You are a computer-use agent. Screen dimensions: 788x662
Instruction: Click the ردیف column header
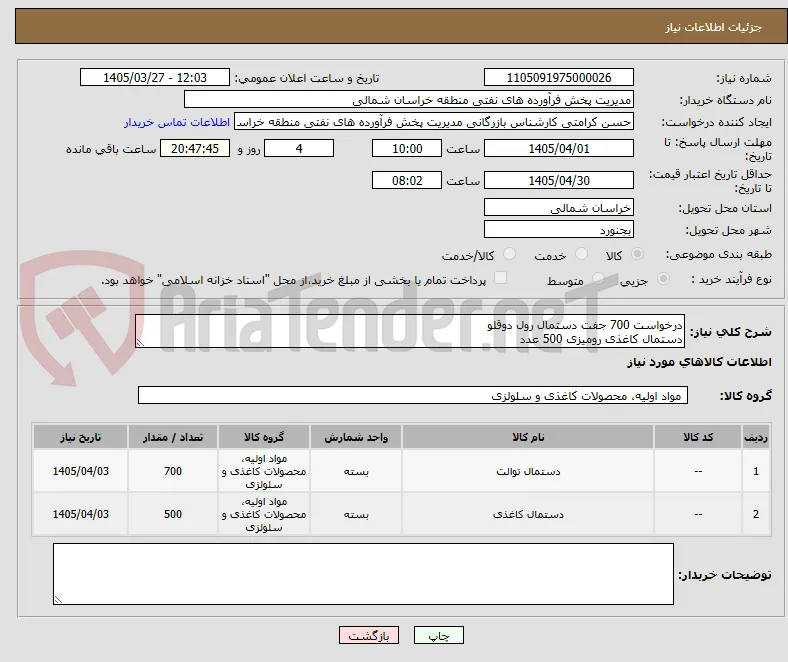point(756,437)
